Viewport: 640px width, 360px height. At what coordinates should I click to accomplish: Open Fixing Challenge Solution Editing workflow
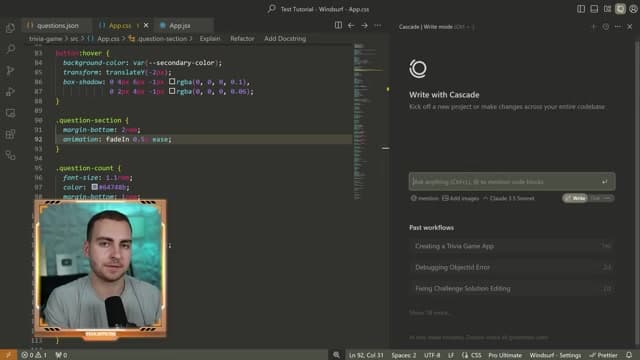click(512, 289)
